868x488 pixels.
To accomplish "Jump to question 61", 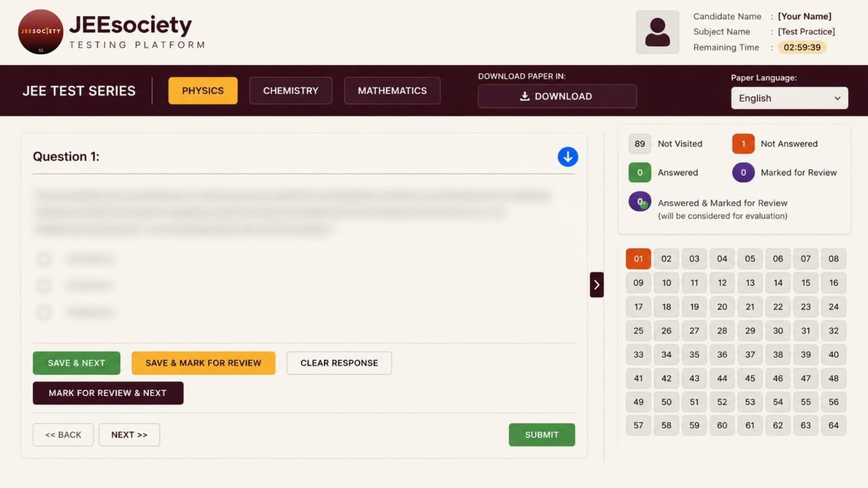I will coord(750,426).
